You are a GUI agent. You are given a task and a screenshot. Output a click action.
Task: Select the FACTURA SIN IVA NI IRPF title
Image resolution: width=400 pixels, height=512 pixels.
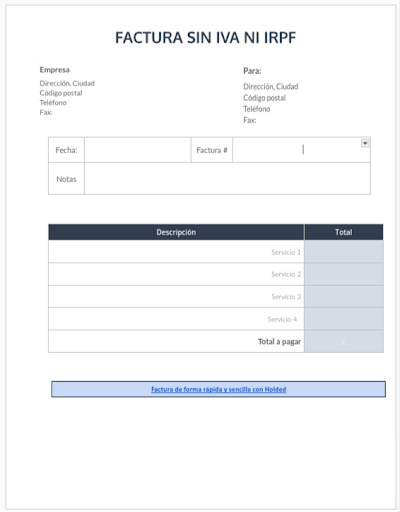[206, 38]
